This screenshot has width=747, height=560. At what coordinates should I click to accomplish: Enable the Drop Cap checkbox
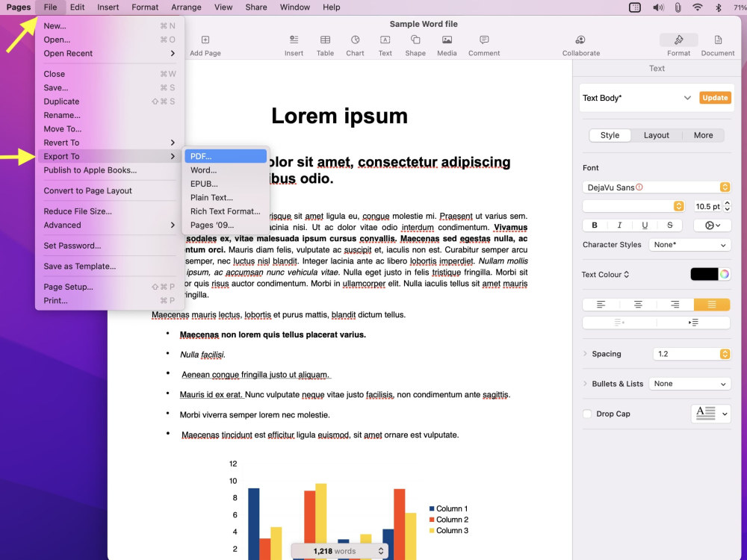587,414
